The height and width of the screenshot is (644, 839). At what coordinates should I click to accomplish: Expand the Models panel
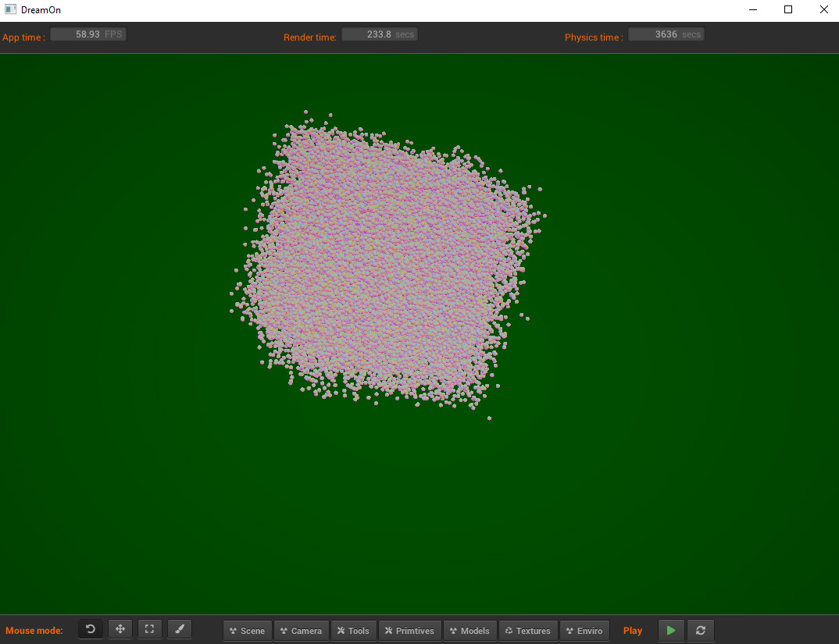tap(469, 631)
